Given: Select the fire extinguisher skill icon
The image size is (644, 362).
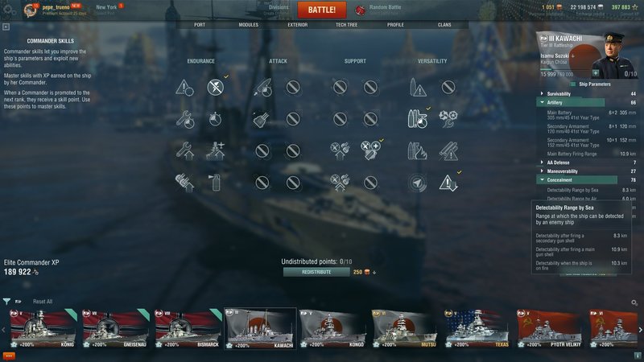Looking at the screenshot, I should pos(216,183).
